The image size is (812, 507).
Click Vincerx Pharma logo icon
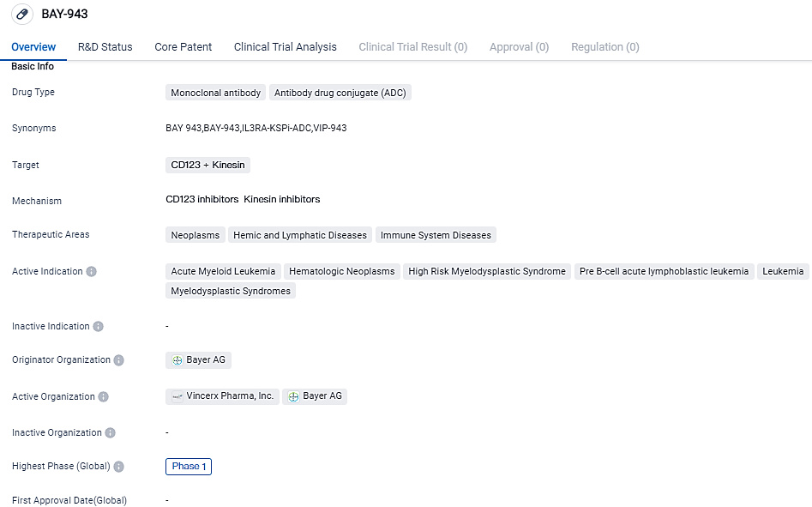coord(177,396)
